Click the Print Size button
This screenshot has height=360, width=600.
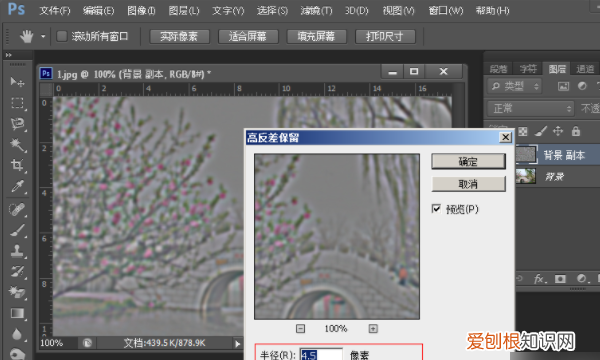[x=385, y=37]
